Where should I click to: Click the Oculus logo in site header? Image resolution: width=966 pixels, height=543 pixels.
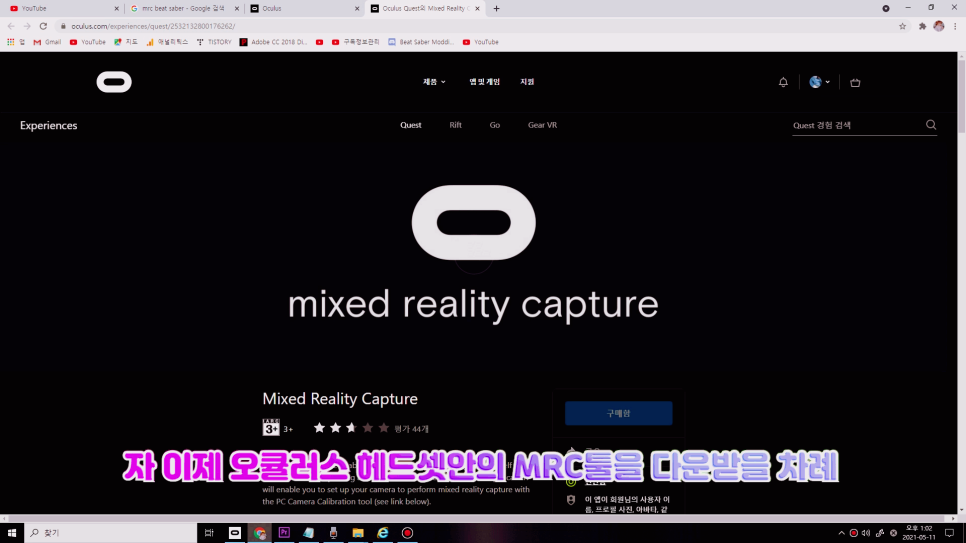[114, 82]
